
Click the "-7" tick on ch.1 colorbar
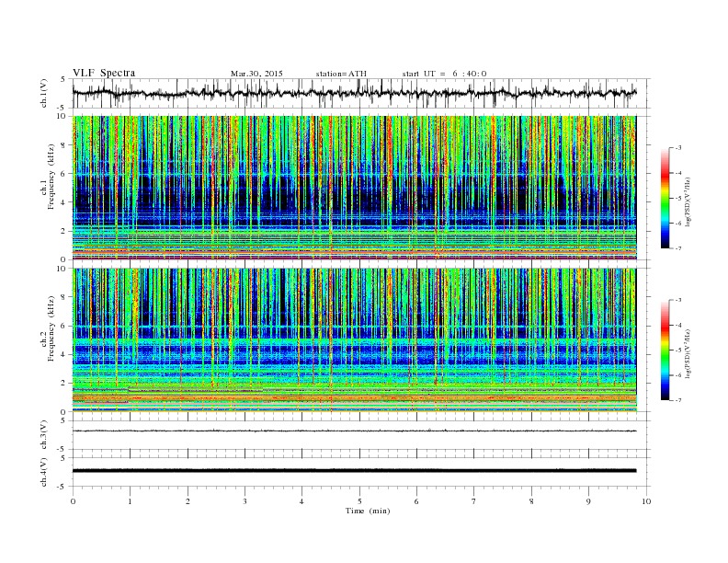tap(677, 248)
